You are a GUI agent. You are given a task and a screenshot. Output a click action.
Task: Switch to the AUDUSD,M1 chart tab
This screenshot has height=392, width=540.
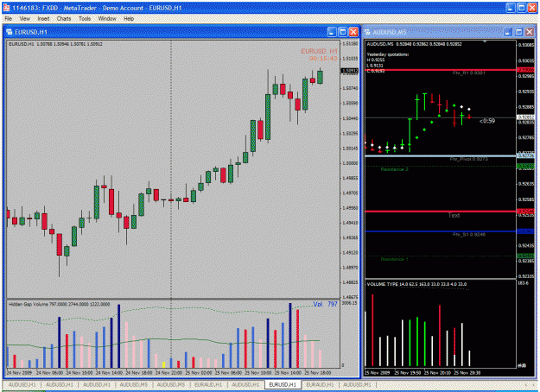click(x=357, y=384)
